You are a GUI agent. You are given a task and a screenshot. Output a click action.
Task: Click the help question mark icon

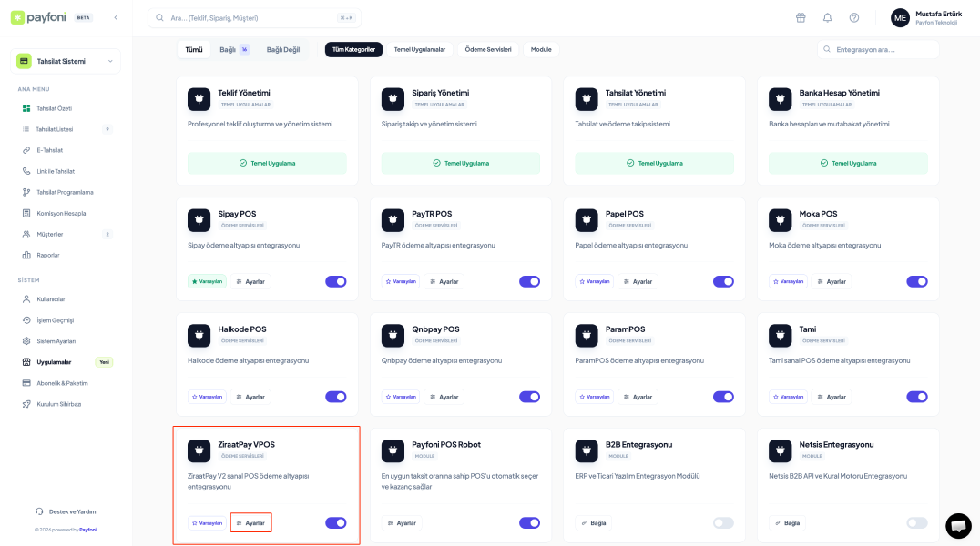coord(853,17)
